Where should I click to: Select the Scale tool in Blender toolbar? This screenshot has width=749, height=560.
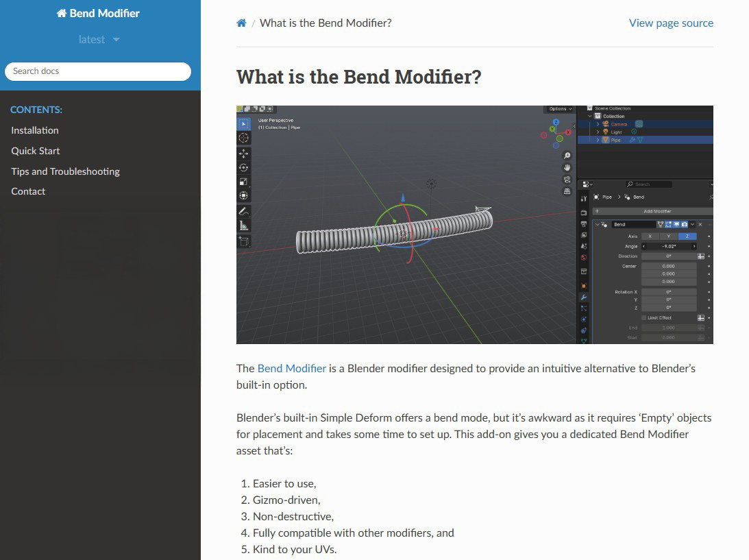pos(244,182)
